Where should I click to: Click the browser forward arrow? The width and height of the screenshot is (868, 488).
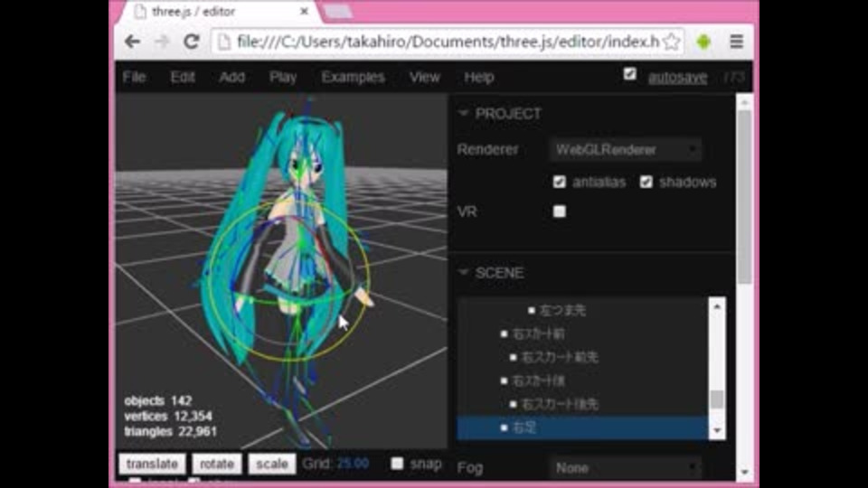(162, 42)
